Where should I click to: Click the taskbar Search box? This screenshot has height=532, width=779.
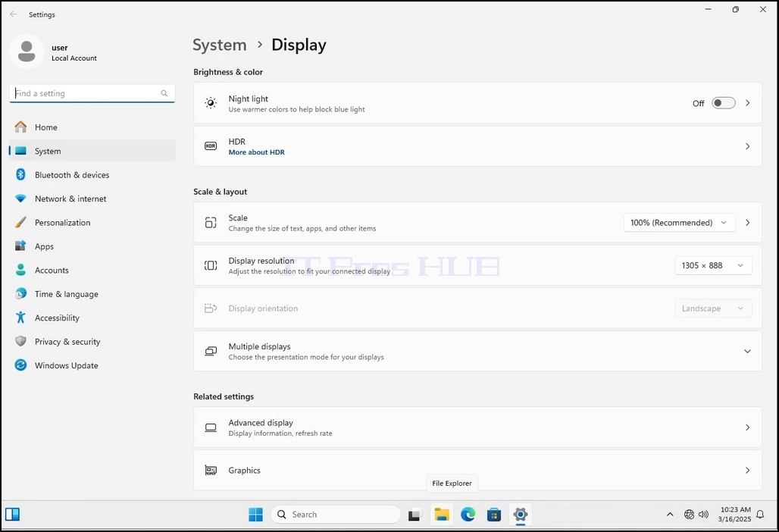(x=336, y=515)
